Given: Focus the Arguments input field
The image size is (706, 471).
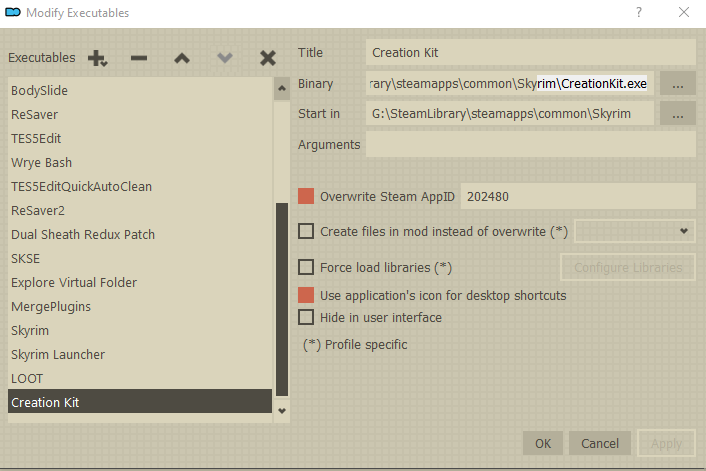Looking at the screenshot, I should point(531,145).
